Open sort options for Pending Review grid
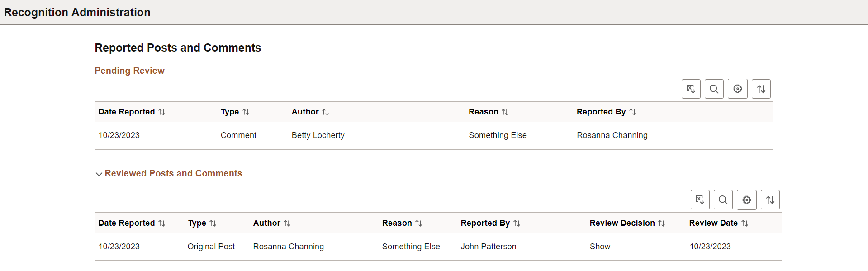868x271 pixels. pos(761,89)
